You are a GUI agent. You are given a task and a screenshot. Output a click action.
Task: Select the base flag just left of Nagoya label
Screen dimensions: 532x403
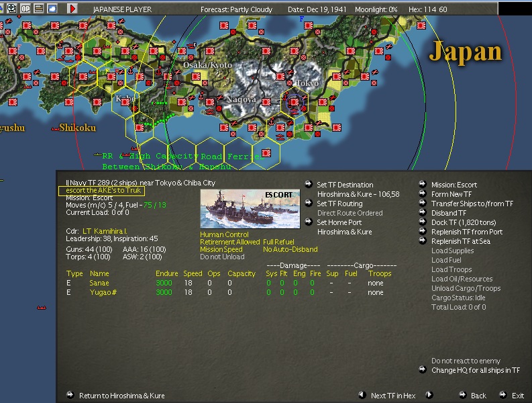pos(210,101)
